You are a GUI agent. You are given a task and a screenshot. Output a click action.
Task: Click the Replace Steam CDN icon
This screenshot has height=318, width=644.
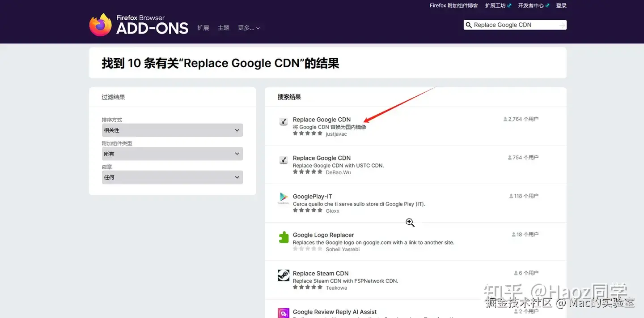tap(284, 275)
